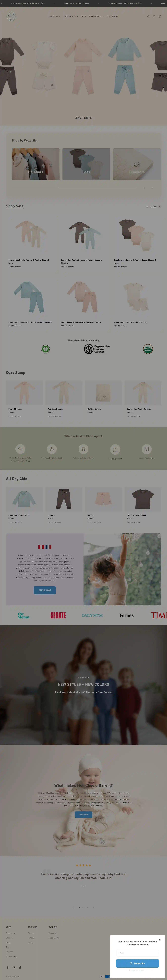The width and height of the screenshot is (167, 980).
Task: Expand the Shop by Size dropdown
Action: point(71,16)
